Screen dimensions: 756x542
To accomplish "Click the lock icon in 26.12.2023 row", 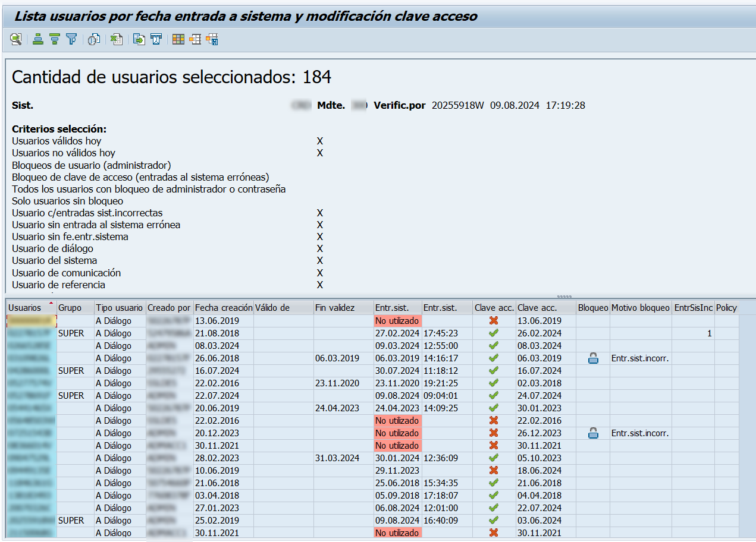I will [593, 433].
